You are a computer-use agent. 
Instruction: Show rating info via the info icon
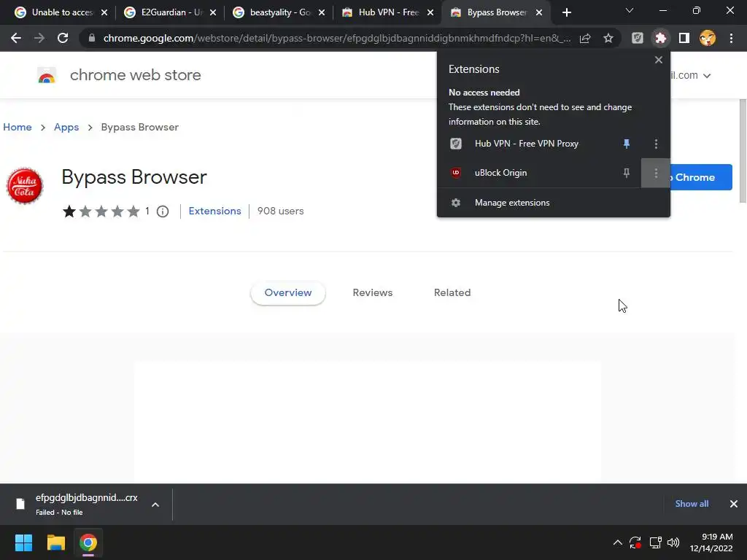pyautogui.click(x=163, y=211)
